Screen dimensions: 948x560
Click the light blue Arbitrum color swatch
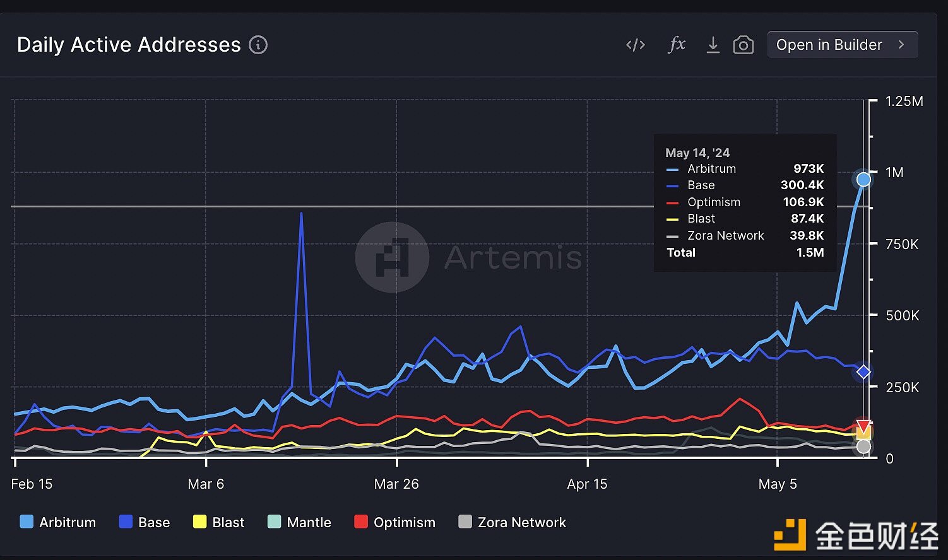coord(27,522)
